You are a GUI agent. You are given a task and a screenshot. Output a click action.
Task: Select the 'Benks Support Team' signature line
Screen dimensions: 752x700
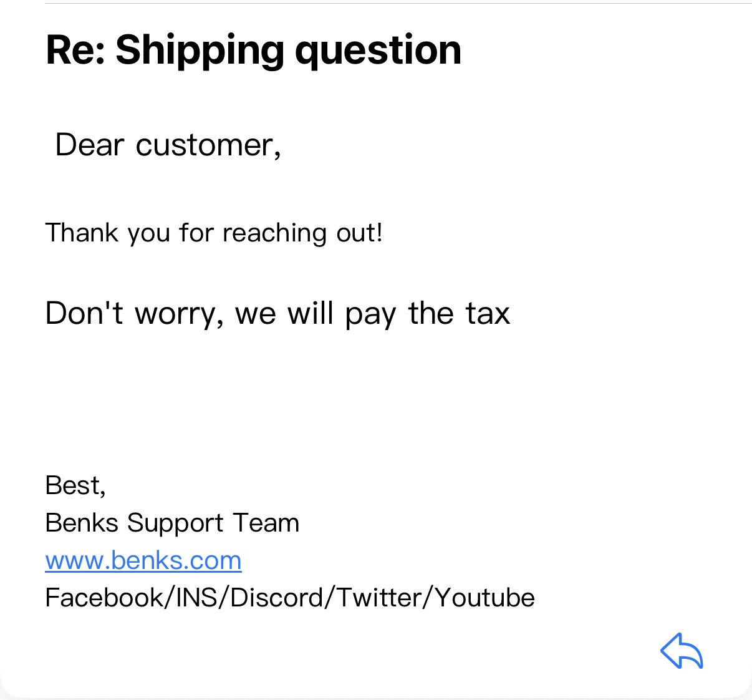[x=172, y=523]
